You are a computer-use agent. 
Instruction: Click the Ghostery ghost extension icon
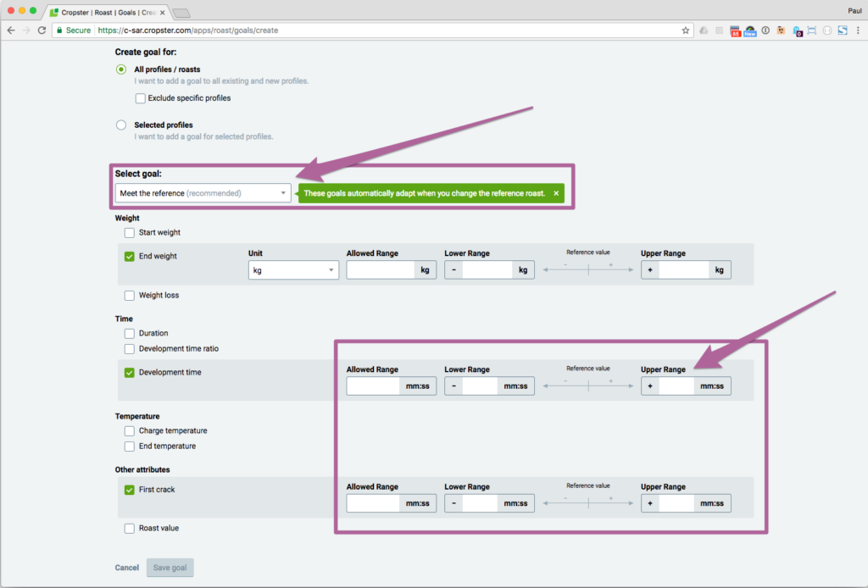(798, 31)
